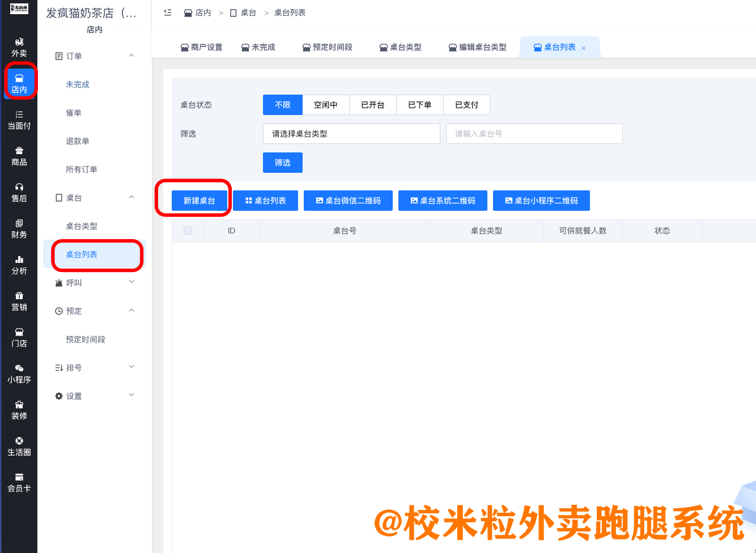The width and height of the screenshot is (756, 553).
Task: Open the 会员卡 section
Action: coord(19,483)
